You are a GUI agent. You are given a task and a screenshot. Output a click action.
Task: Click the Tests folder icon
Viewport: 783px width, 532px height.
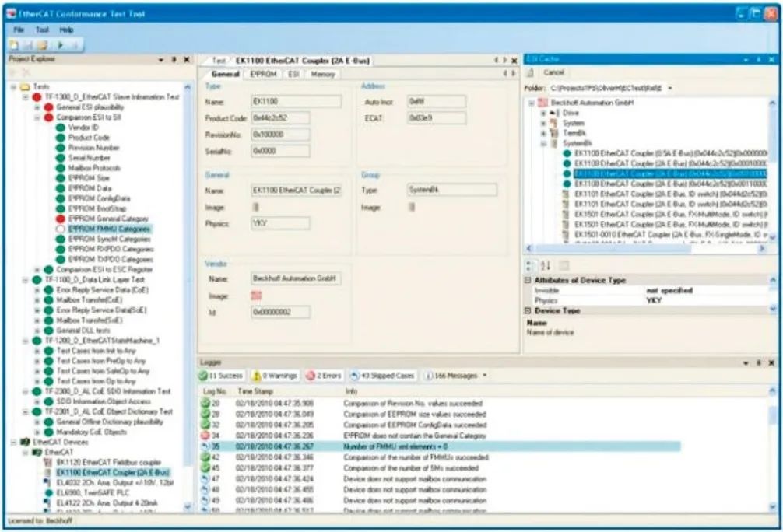25,87
